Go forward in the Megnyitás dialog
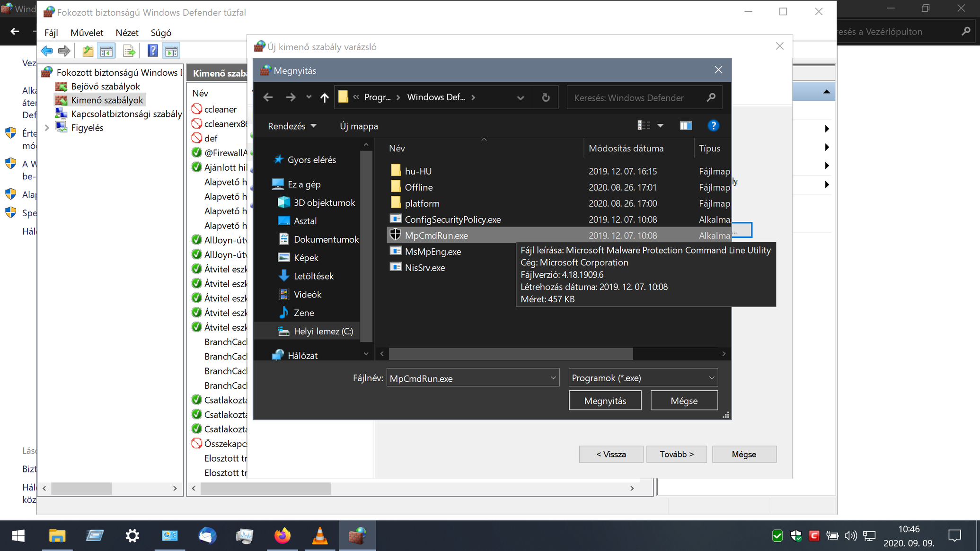 point(291,97)
